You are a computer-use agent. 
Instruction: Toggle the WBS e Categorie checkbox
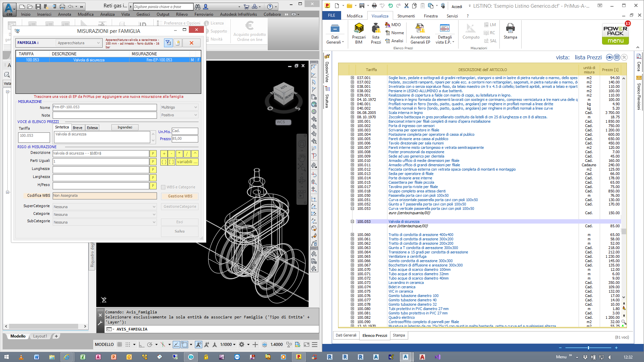tap(163, 187)
